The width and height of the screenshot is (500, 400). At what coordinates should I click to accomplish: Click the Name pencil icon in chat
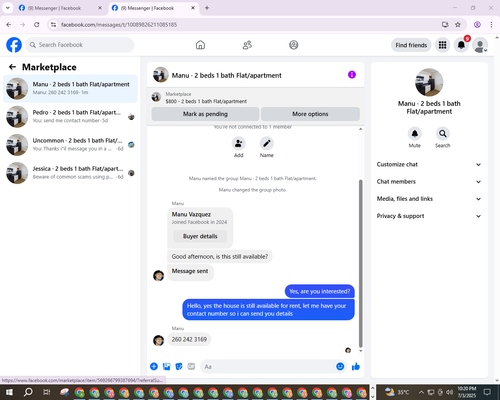click(x=267, y=143)
